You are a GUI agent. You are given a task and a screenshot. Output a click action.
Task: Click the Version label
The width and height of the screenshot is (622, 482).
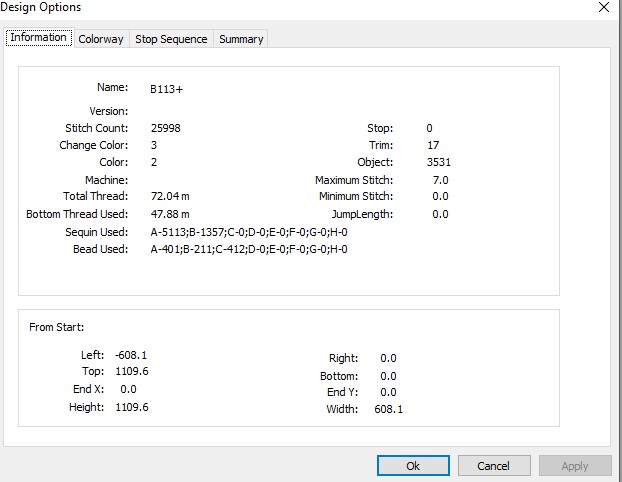pos(109,111)
